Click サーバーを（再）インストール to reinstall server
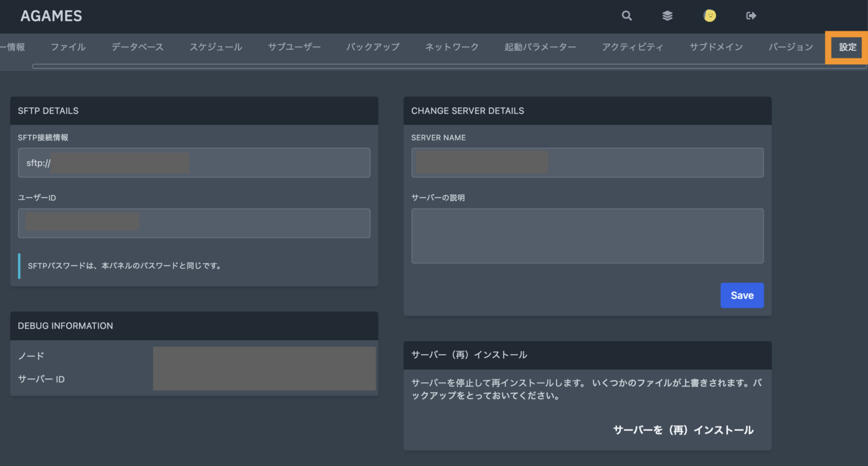Screen dimensions: 868x466 pos(683,429)
